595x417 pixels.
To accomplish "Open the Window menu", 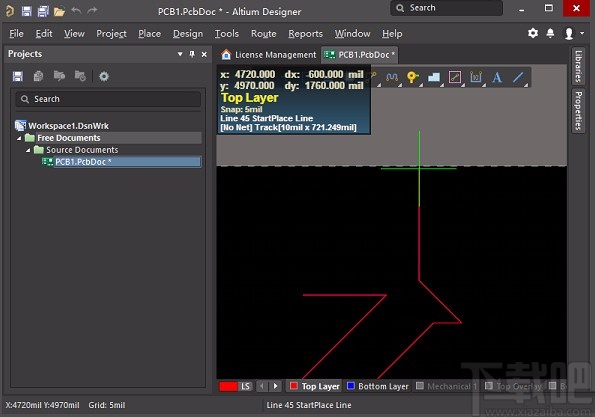I will coord(352,34).
